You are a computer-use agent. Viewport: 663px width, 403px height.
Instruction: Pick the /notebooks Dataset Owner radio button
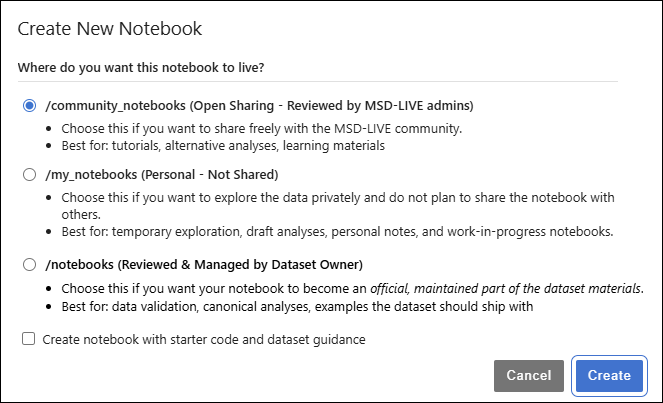click(29, 265)
